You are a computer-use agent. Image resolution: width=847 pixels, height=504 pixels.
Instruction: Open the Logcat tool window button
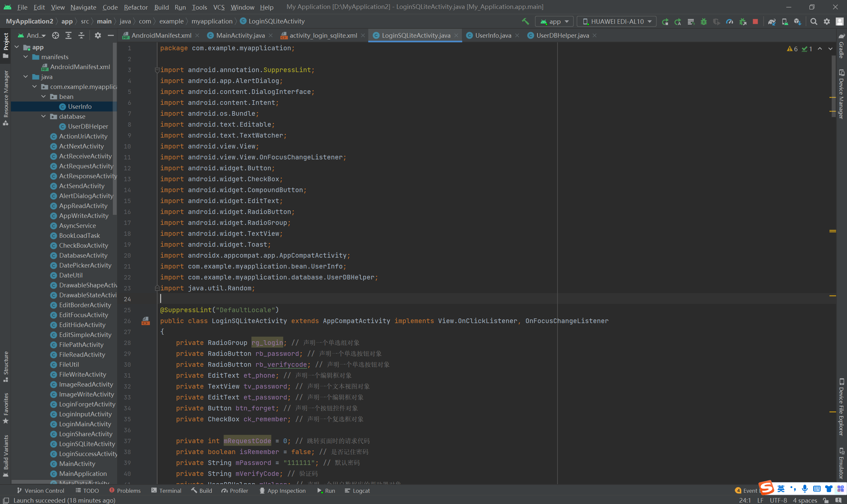pyautogui.click(x=357, y=490)
